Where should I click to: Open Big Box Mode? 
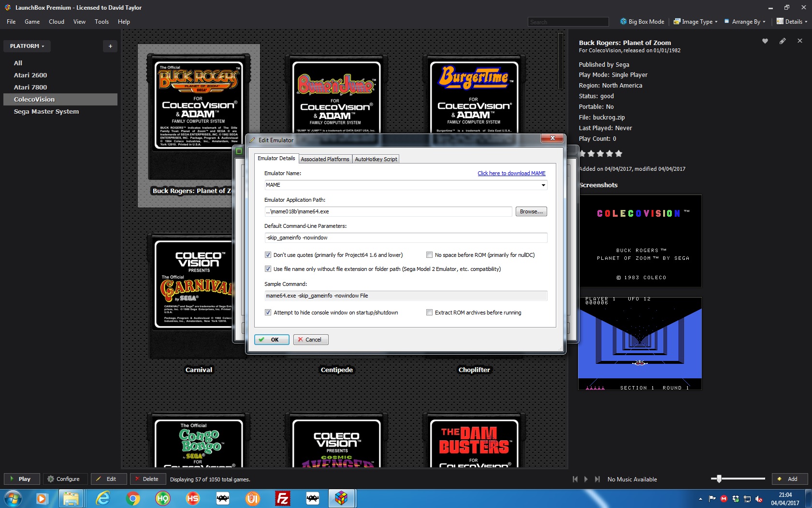pyautogui.click(x=642, y=22)
